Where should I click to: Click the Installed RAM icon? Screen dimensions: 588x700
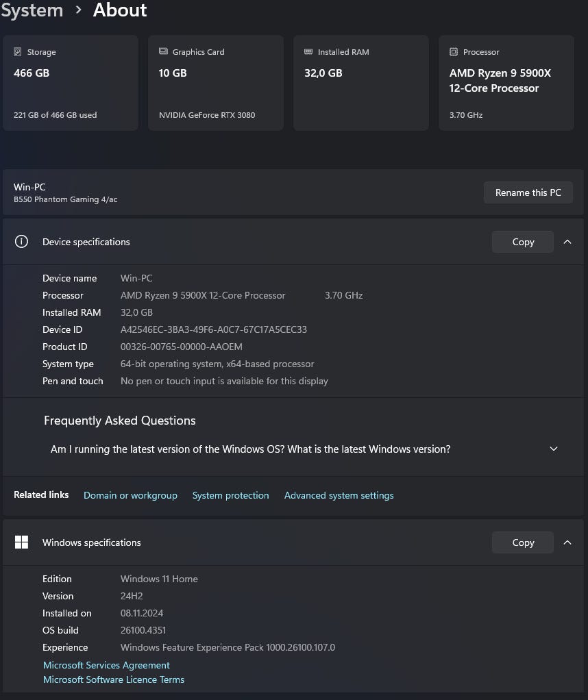(308, 52)
